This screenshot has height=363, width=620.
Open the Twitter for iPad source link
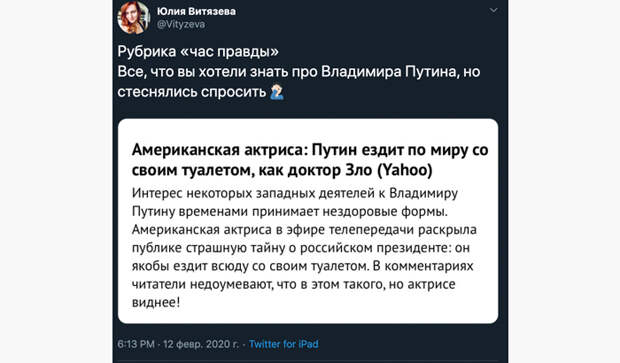284,344
